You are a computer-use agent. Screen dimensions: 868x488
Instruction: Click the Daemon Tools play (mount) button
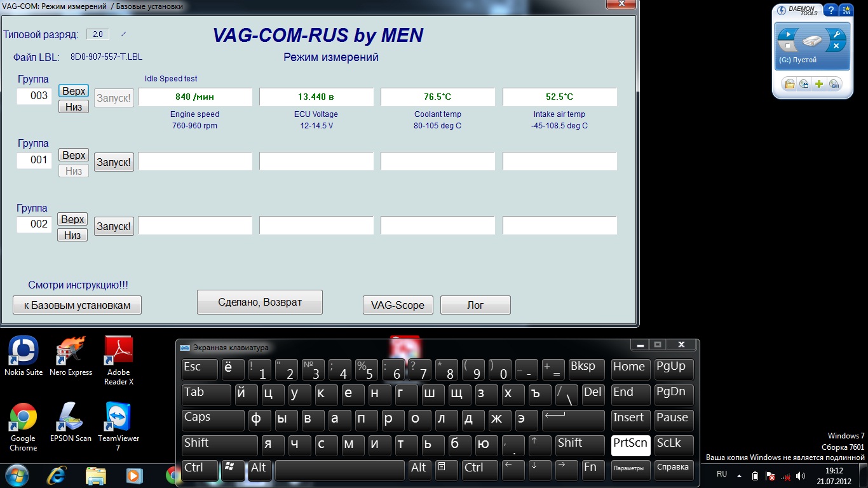coord(788,34)
